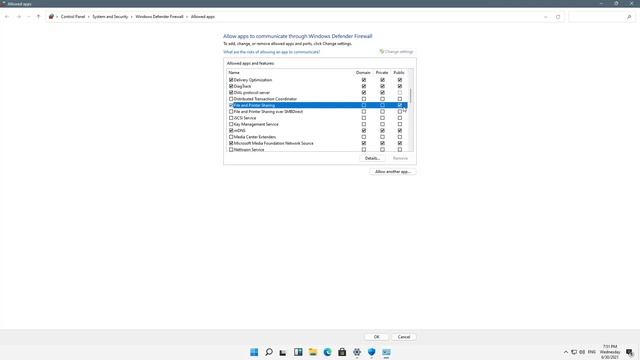Open the Details... button
Image resolution: width=640 pixels, height=360 pixels.
372,158
